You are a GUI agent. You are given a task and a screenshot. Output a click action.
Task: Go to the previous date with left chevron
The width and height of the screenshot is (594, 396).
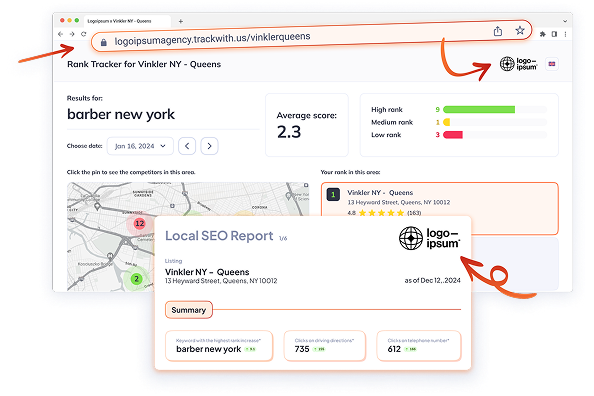coord(187,146)
